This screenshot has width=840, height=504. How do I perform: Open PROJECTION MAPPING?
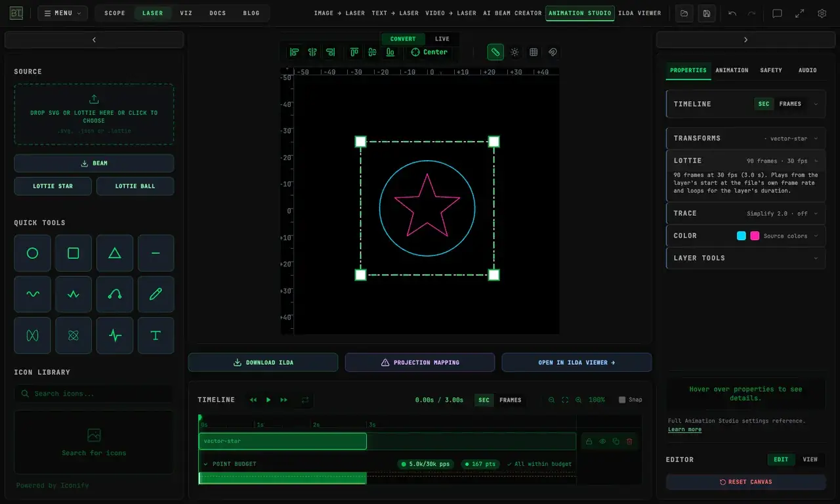(420, 362)
